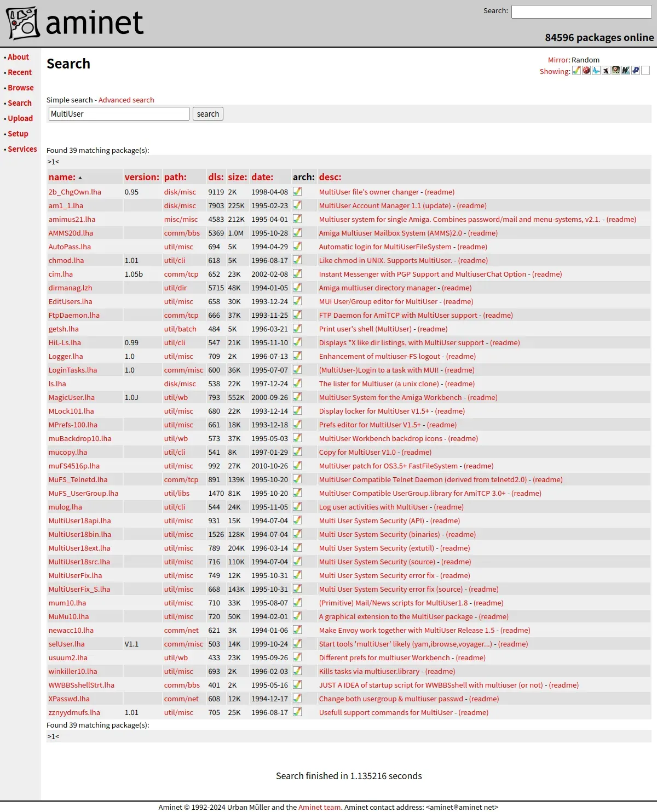Open the About page in sidebar
The width and height of the screenshot is (657, 812).
[x=18, y=57]
